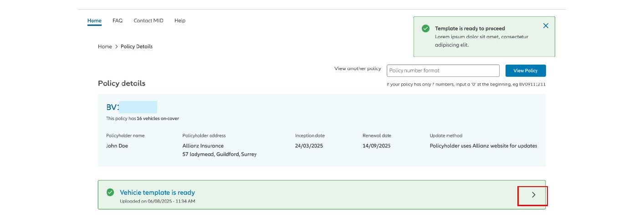The height and width of the screenshot is (223, 644).
Task: Select inception date 24/03/2025
Action: point(309,146)
